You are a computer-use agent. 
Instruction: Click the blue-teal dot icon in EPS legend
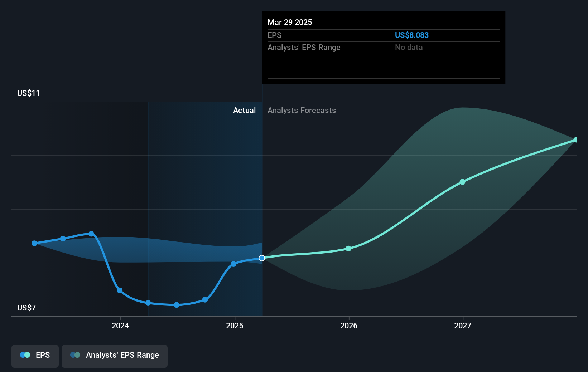pyautogui.click(x=25, y=355)
